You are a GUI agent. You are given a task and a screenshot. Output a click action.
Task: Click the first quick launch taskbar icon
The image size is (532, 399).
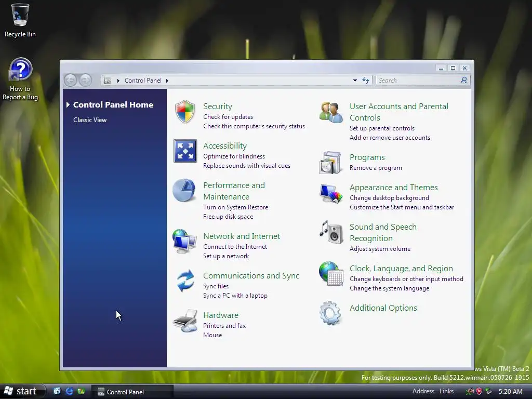tap(57, 391)
